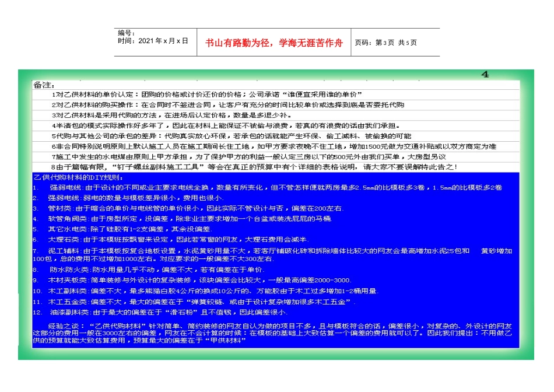Click rule 5 line '其它水电类'
Viewport: 554px width, 392px height.
tap(122, 229)
